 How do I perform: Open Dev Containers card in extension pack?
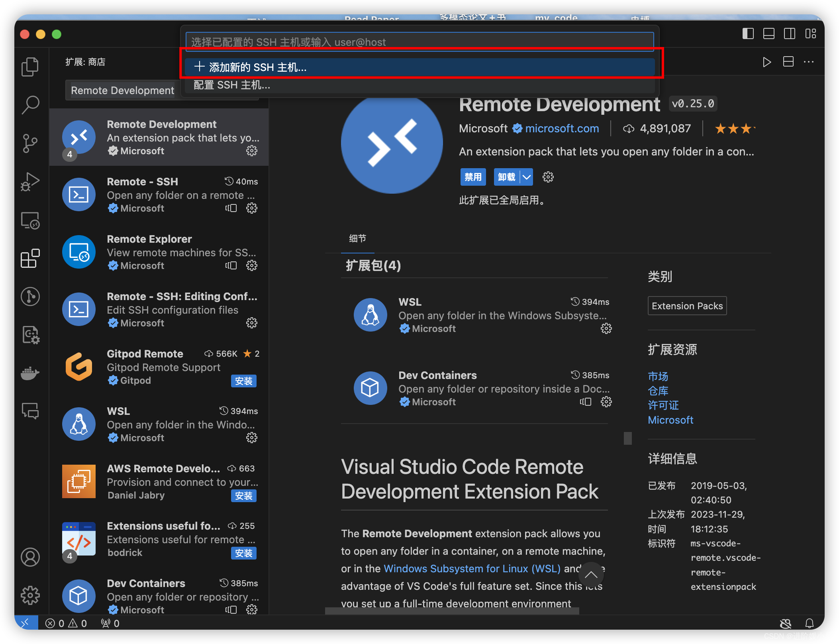click(x=482, y=388)
